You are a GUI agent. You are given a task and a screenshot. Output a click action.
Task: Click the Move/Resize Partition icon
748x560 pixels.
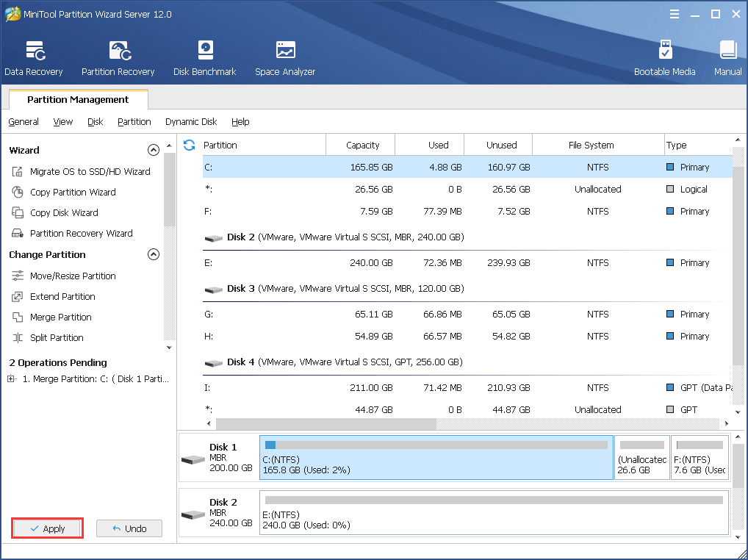(x=18, y=276)
